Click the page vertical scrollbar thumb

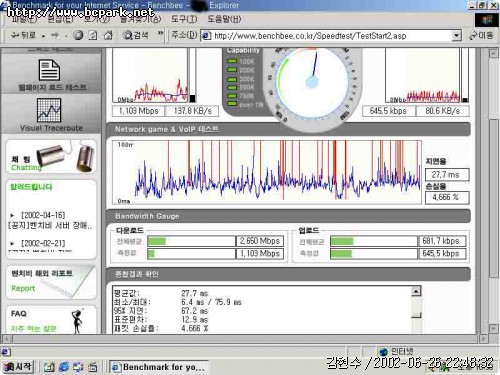494,198
